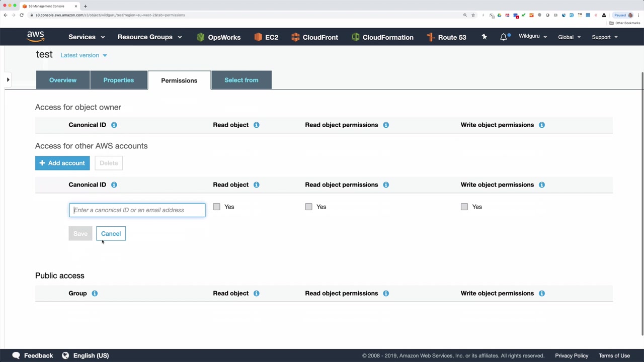The width and height of the screenshot is (644, 362).
Task: Click the AWS logo home icon
Action: point(36,37)
